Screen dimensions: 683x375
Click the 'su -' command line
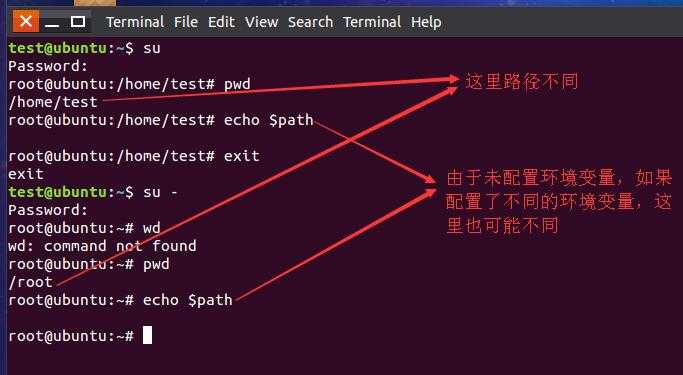93,192
